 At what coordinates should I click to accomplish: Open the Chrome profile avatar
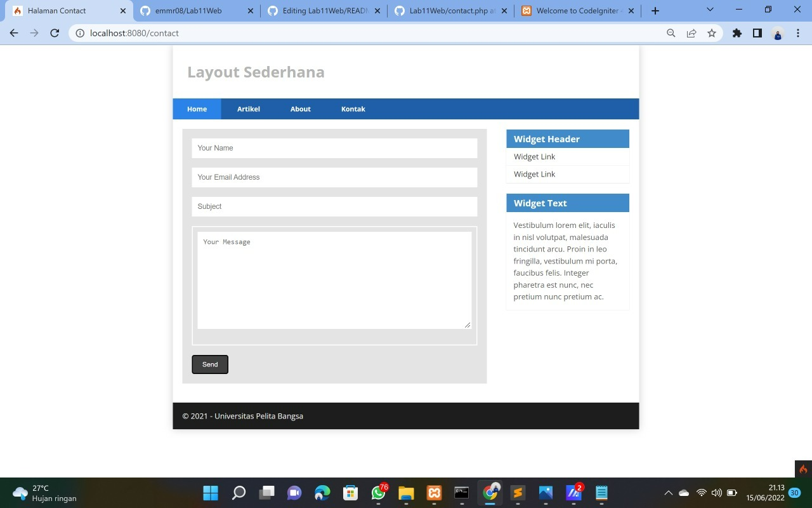coord(778,33)
